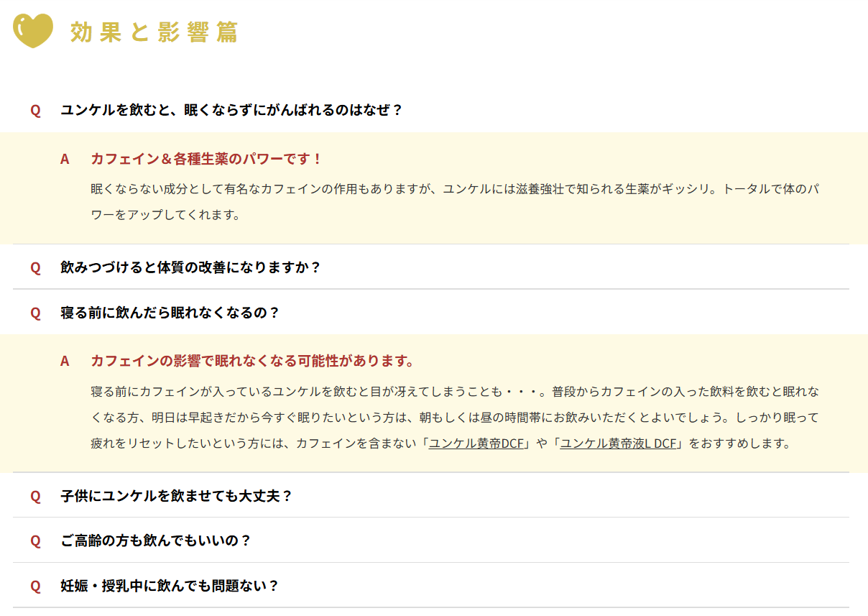
Task: Click the 効果と影響篇 section heading
Action: (154, 32)
